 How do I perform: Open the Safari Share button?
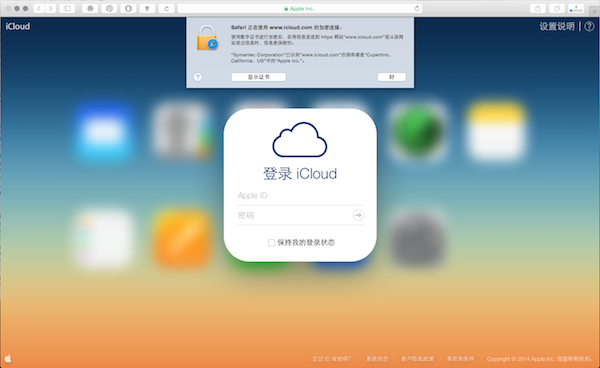(538, 8)
